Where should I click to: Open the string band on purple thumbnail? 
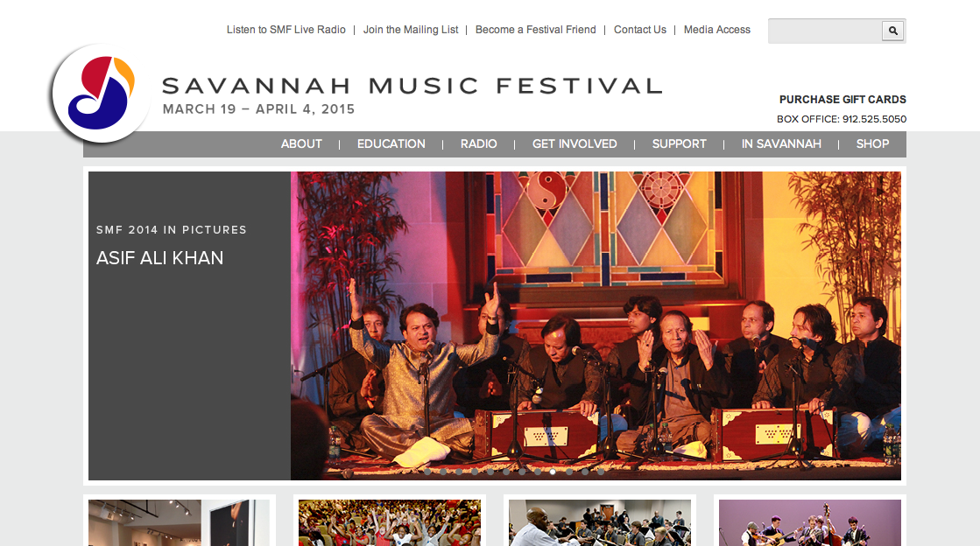pos(810,522)
